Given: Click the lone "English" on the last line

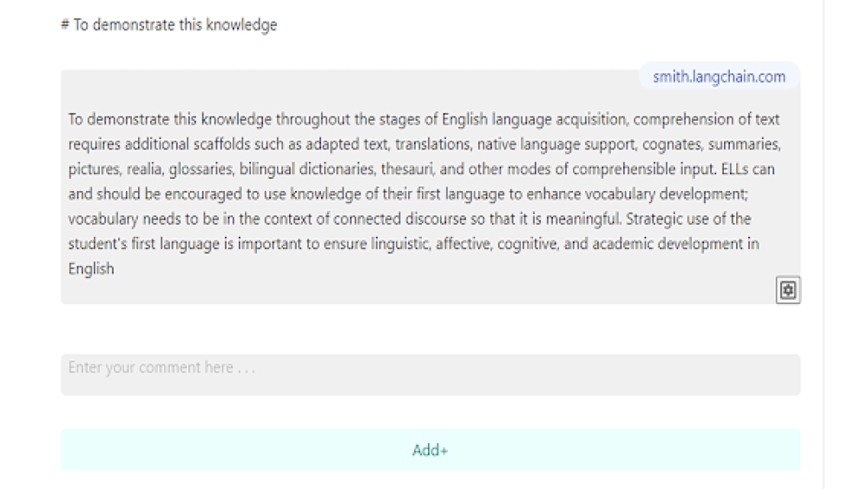Looking at the screenshot, I should click(90, 268).
